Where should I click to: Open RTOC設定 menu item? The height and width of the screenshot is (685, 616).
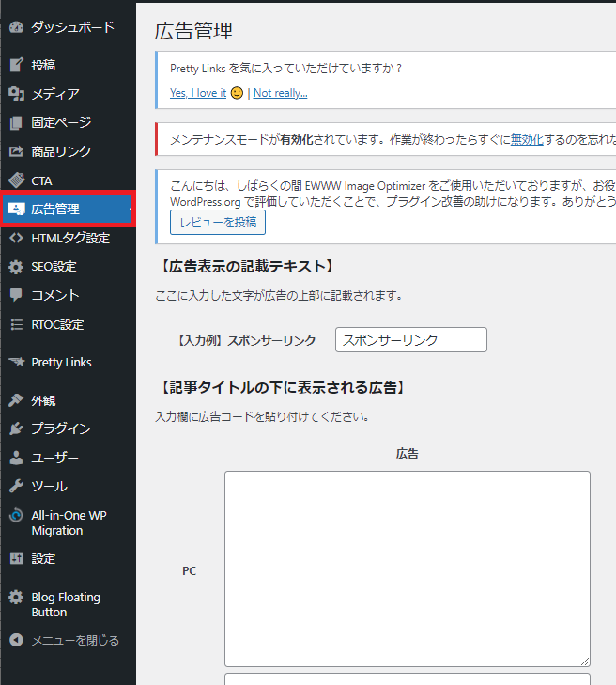coord(69,324)
